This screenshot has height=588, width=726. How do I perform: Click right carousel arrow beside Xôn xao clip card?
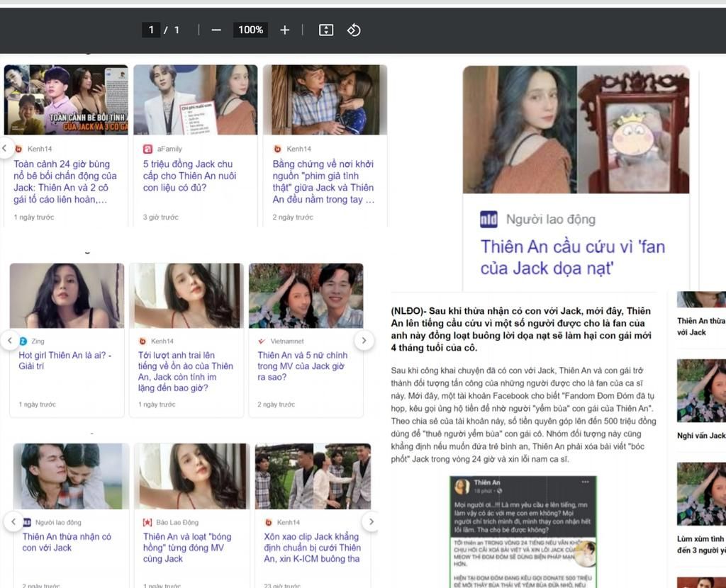371,522
